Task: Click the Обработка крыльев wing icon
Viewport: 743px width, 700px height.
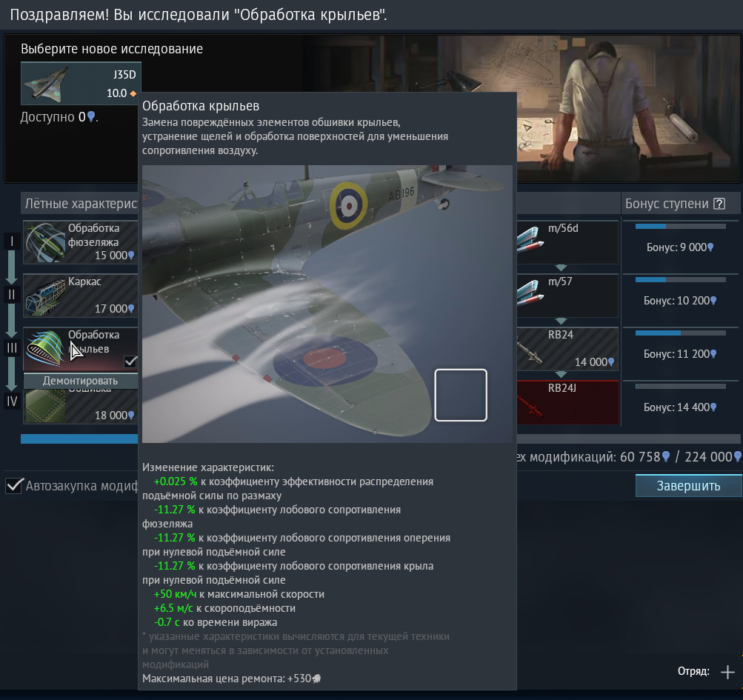Action: (46, 348)
